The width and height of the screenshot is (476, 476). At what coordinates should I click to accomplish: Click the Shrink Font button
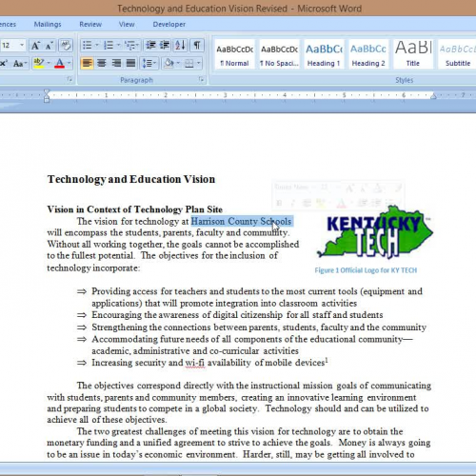[x=49, y=46]
